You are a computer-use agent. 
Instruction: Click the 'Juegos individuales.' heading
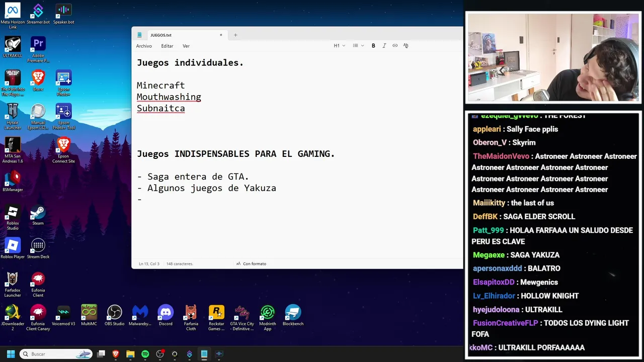(190, 63)
